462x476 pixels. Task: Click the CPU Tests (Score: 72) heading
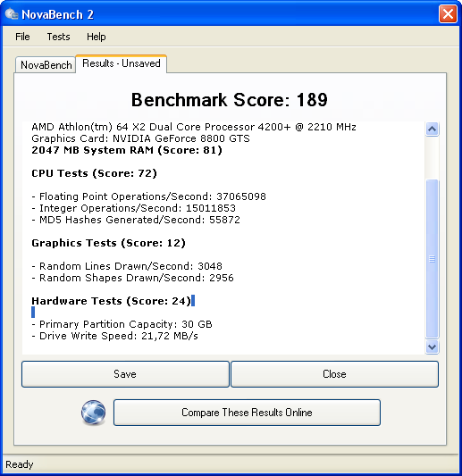pos(94,173)
